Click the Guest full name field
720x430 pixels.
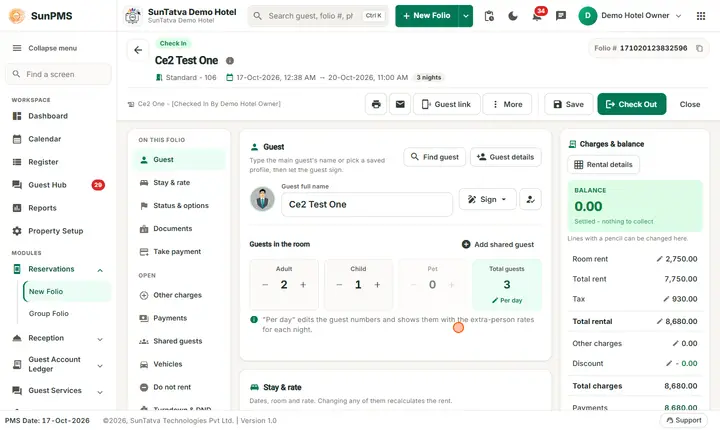pyautogui.click(x=366, y=204)
